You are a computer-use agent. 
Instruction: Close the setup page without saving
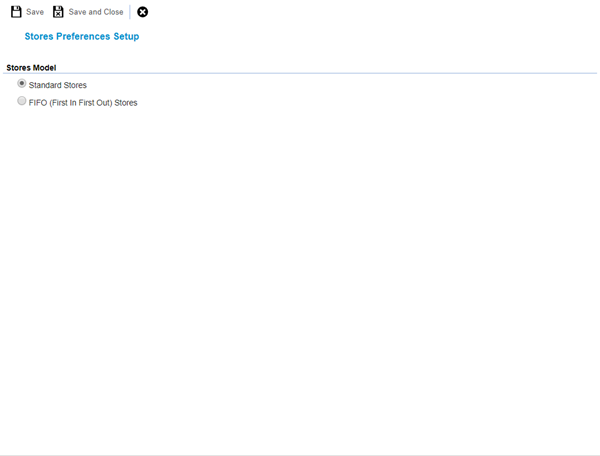[142, 12]
